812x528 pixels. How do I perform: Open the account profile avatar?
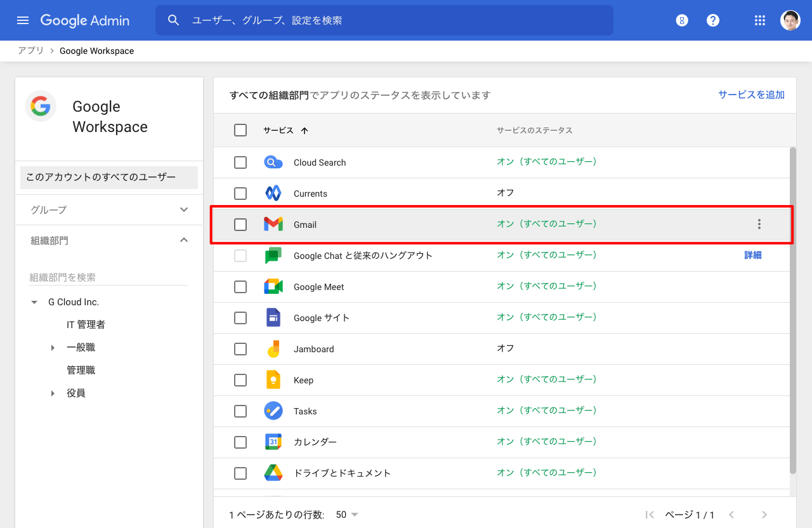click(x=790, y=20)
